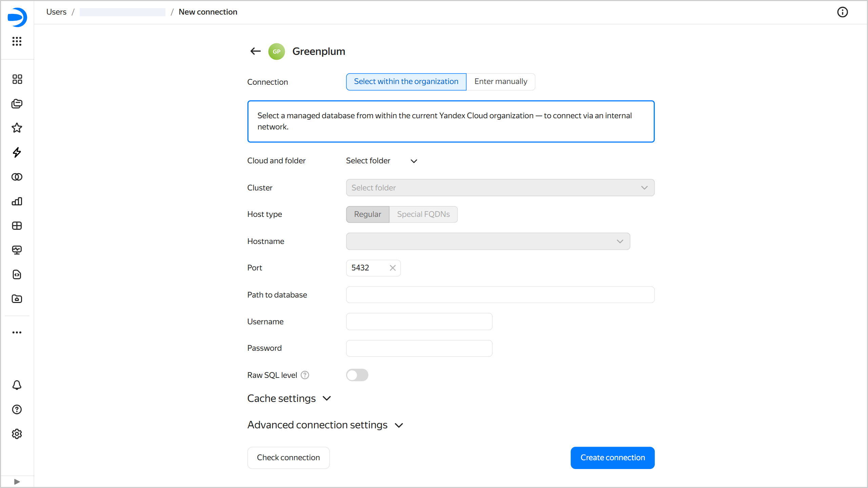The image size is (868, 488).
Task: Open the stacked-folders collections icon in sidebar
Action: [17, 104]
